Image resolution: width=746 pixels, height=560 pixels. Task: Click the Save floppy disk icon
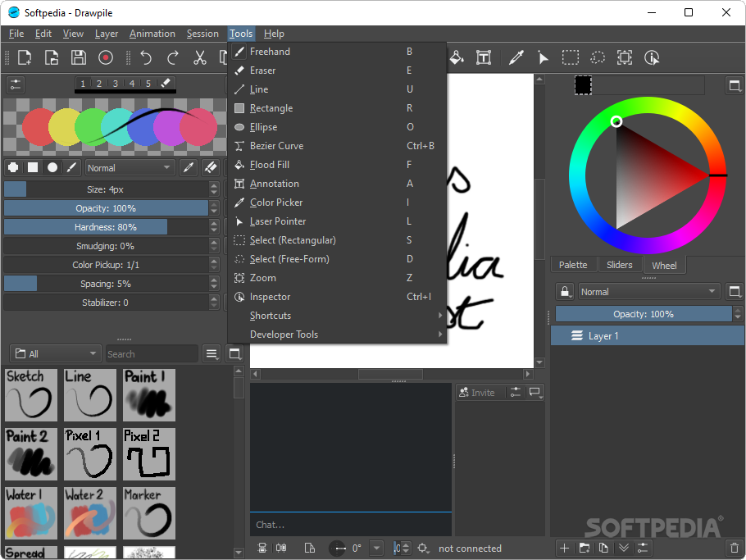tap(79, 57)
